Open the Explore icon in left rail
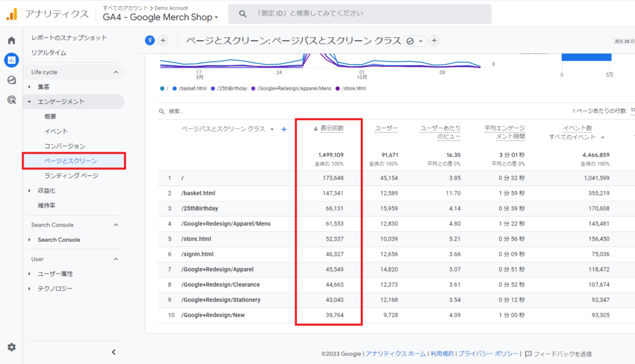635x364 pixels. tap(11, 80)
